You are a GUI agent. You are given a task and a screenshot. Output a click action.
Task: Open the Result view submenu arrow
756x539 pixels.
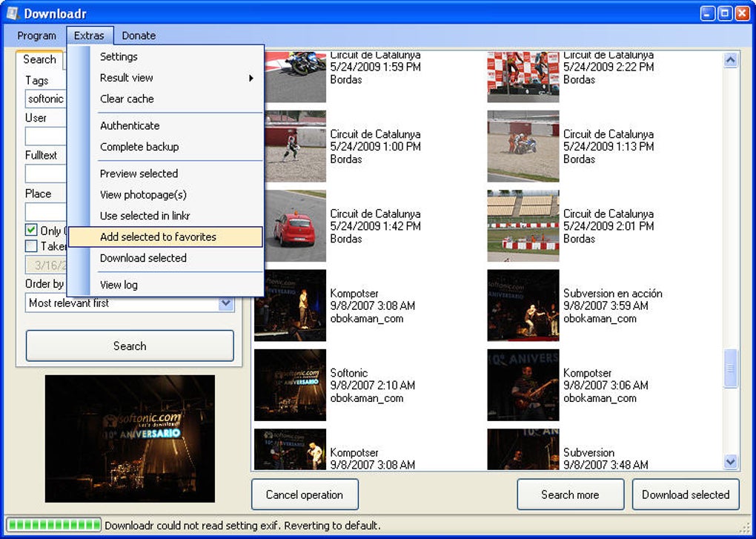[251, 78]
